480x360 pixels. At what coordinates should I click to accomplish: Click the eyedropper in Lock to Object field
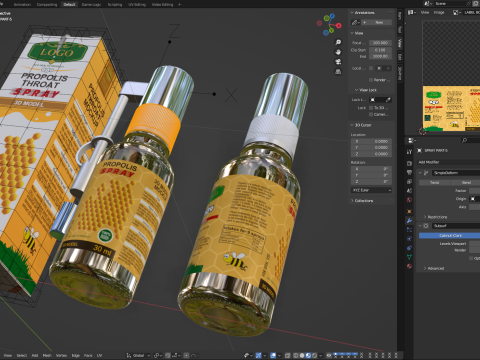(x=388, y=100)
